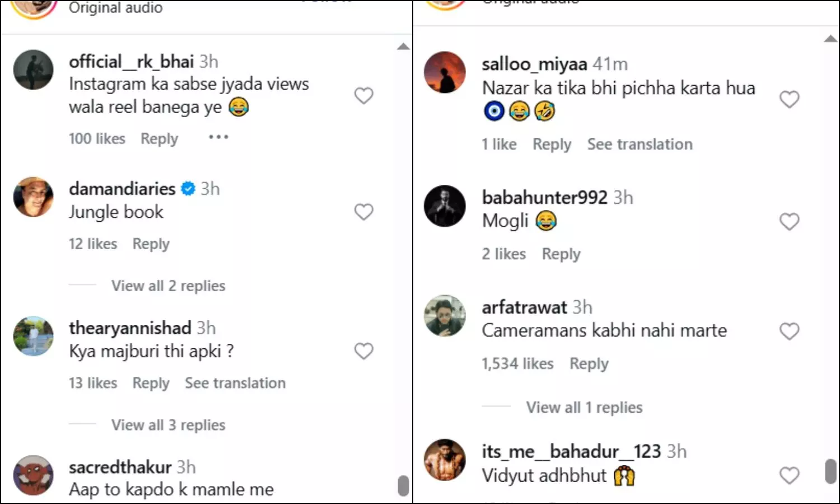Heart the babahunter992 'Mogli' comment
The image size is (840, 504).
click(789, 222)
